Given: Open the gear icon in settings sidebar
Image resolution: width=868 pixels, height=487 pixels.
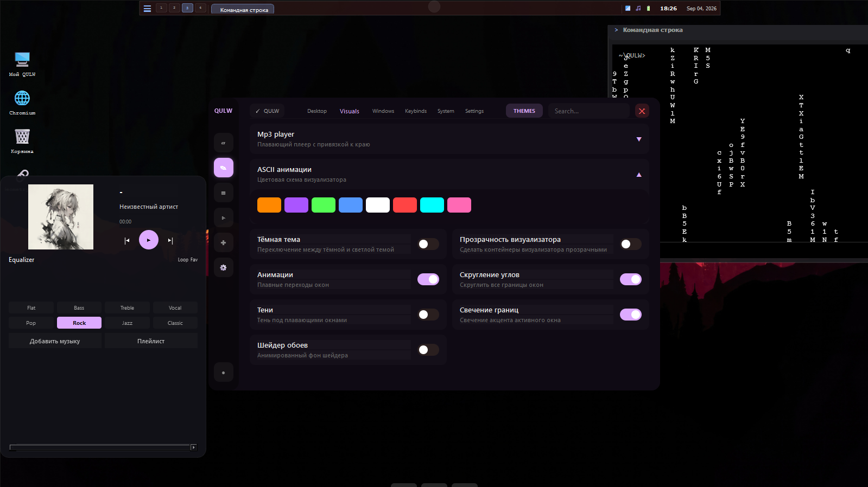Looking at the screenshot, I should [x=223, y=267].
